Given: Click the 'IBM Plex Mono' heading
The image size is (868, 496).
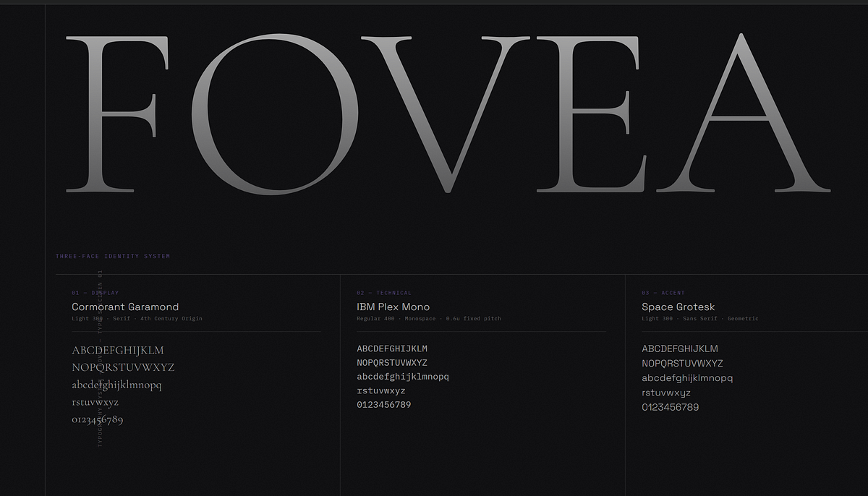Looking at the screenshot, I should [x=393, y=307].
